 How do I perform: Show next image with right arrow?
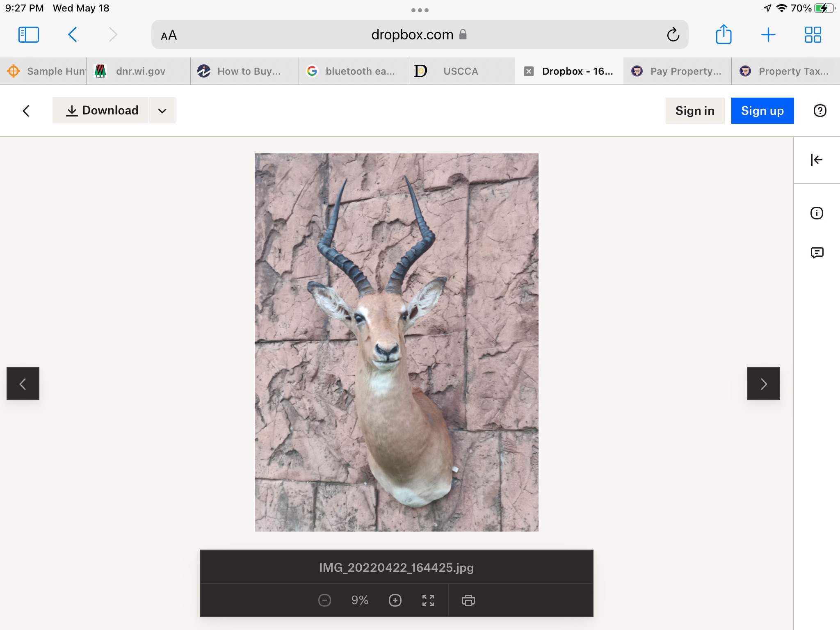pyautogui.click(x=763, y=383)
